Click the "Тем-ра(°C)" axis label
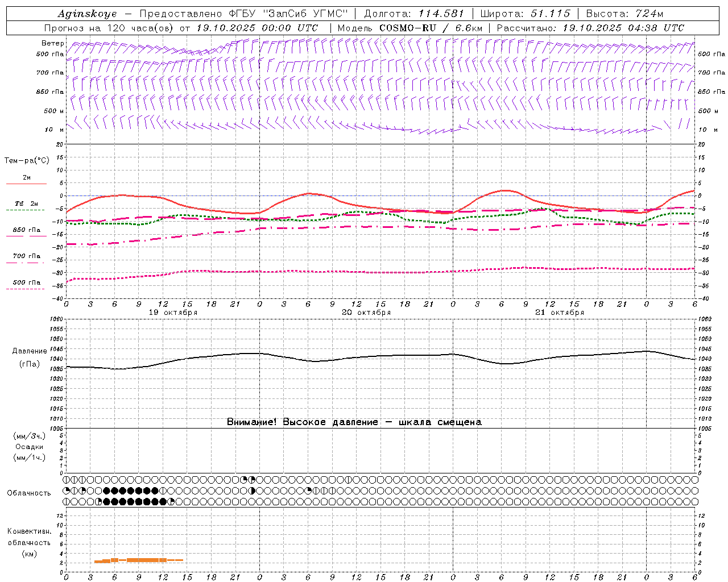The image size is (728, 582). click(27, 160)
